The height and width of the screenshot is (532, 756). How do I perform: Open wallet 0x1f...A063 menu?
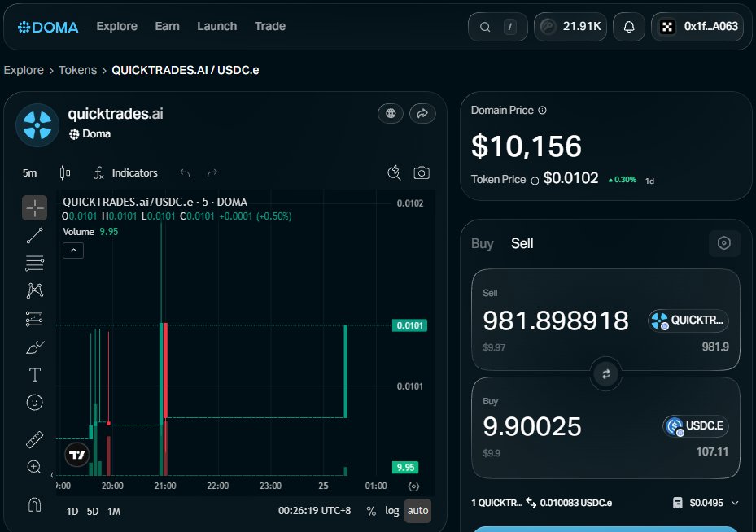(697, 27)
